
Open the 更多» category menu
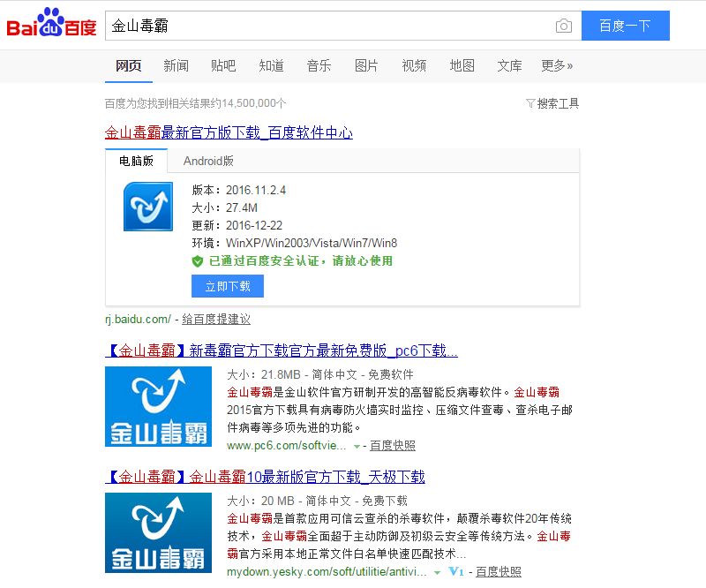557,66
